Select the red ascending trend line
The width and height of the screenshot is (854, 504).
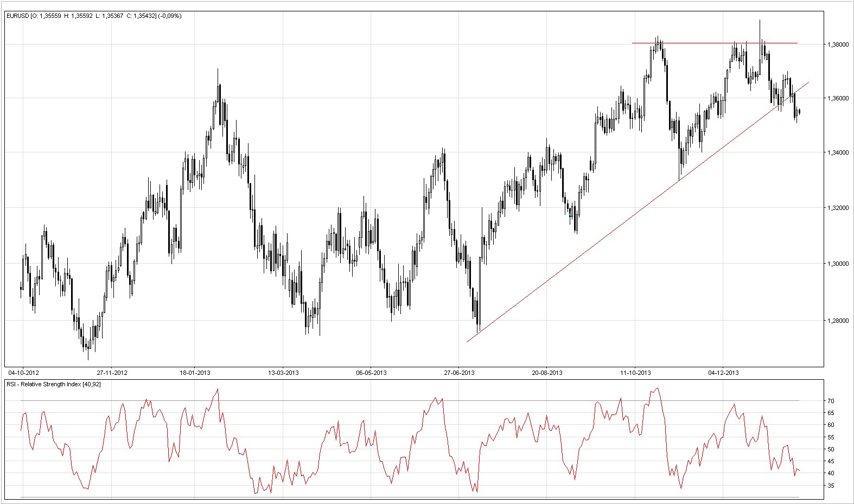coord(638,212)
